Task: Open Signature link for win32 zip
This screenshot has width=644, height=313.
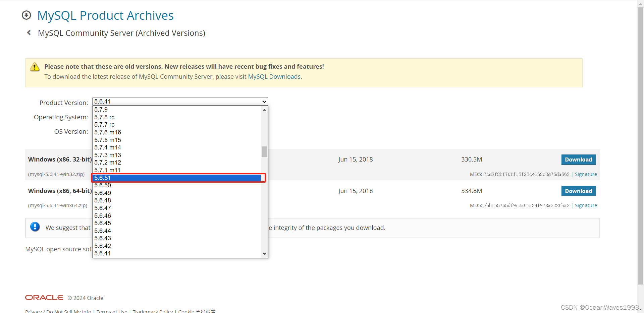Action: [x=586, y=174]
